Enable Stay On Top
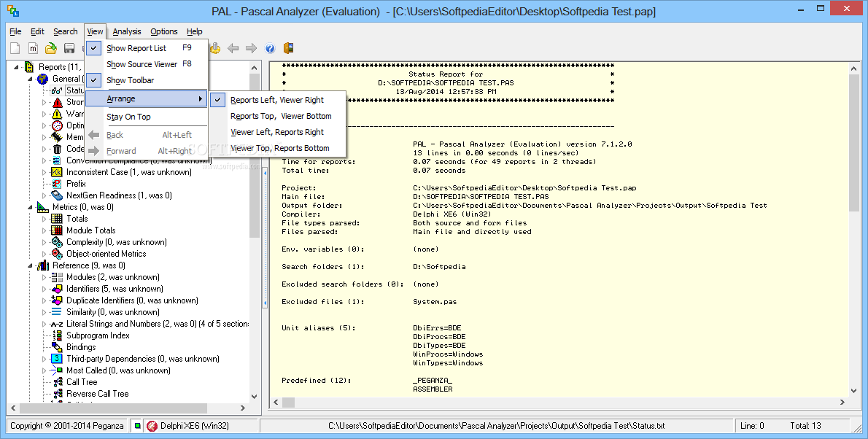868x439 pixels. [147, 117]
